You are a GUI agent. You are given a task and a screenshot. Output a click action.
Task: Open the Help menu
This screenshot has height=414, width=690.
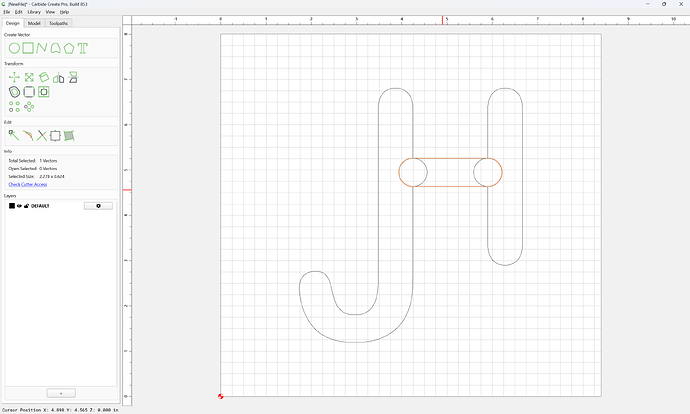(x=64, y=12)
